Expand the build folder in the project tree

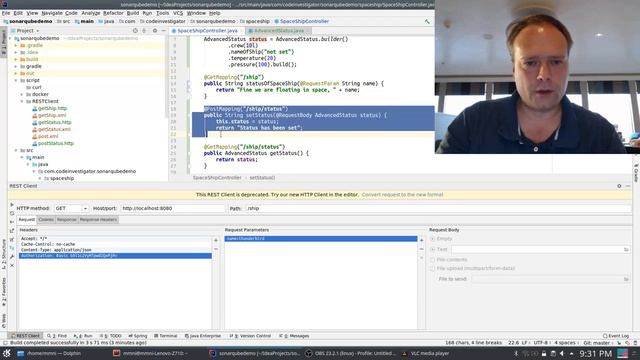(16, 59)
